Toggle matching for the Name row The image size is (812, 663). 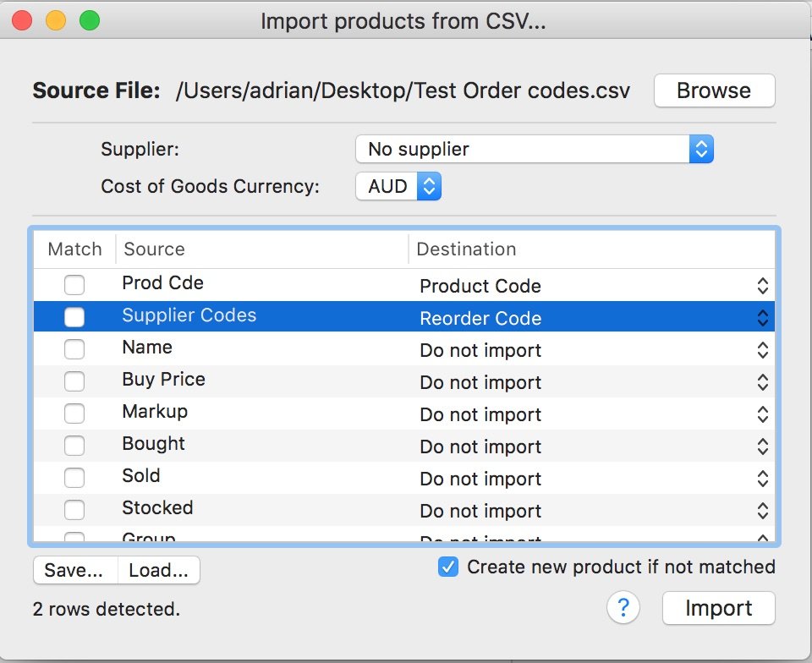(74, 349)
